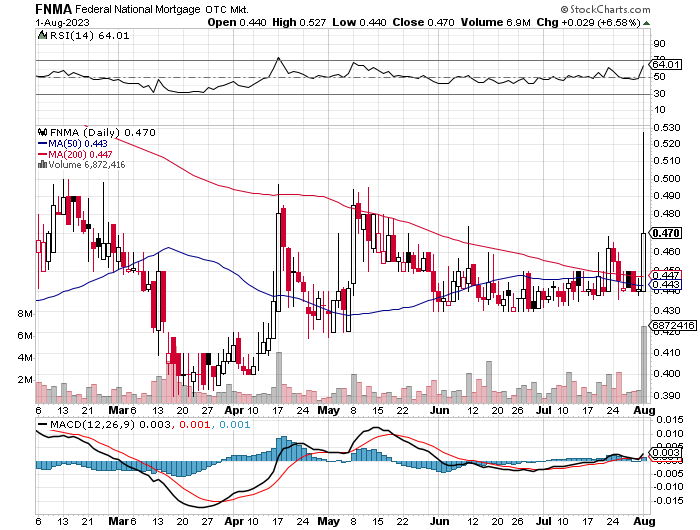Image resolution: width=700 pixels, height=530 pixels.
Task: Click the 8M volume scale label
Action: [25, 313]
